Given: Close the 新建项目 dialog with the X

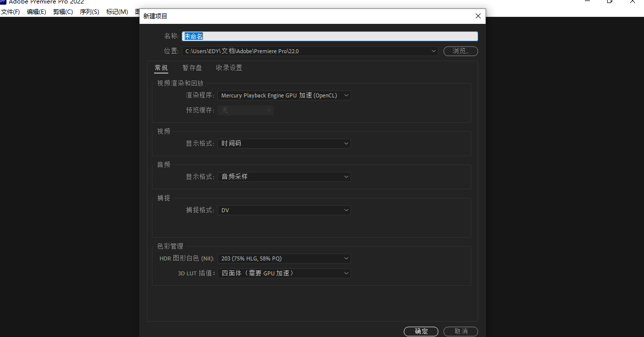Looking at the screenshot, I should click(478, 16).
